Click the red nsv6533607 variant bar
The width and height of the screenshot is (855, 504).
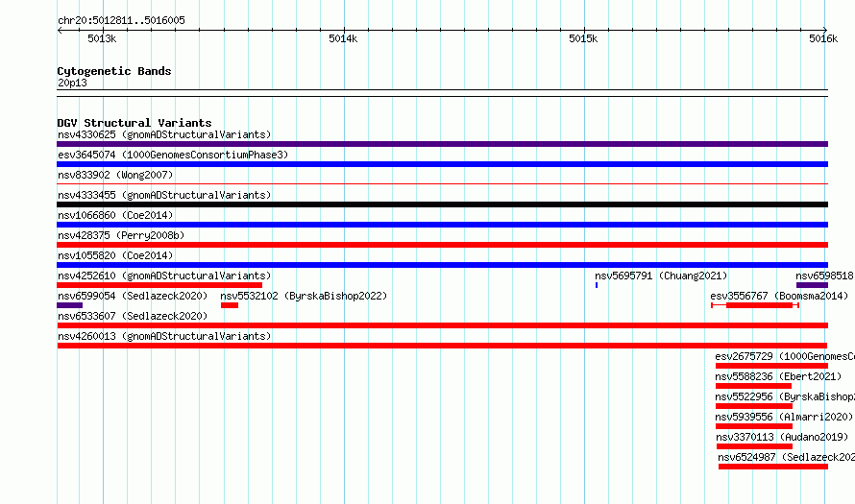(442, 325)
